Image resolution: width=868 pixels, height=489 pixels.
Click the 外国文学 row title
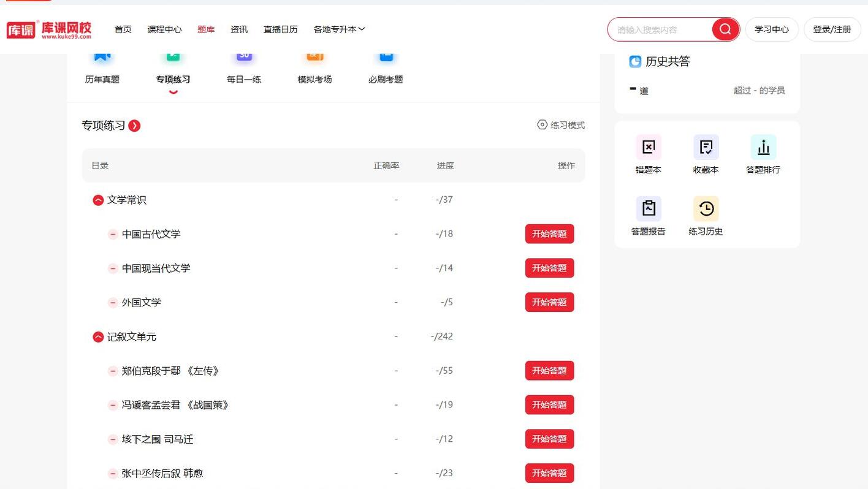tap(142, 303)
